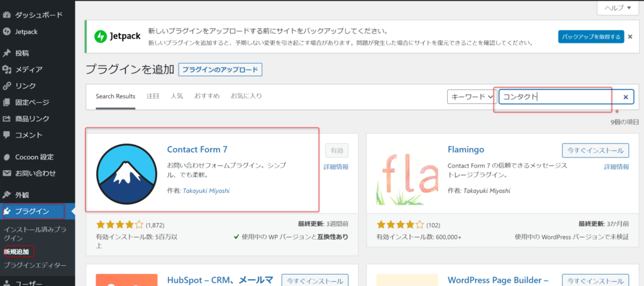Viewport: 644px width, 286px height.
Task: Open the Contact Form 7 title link
Action: click(197, 149)
